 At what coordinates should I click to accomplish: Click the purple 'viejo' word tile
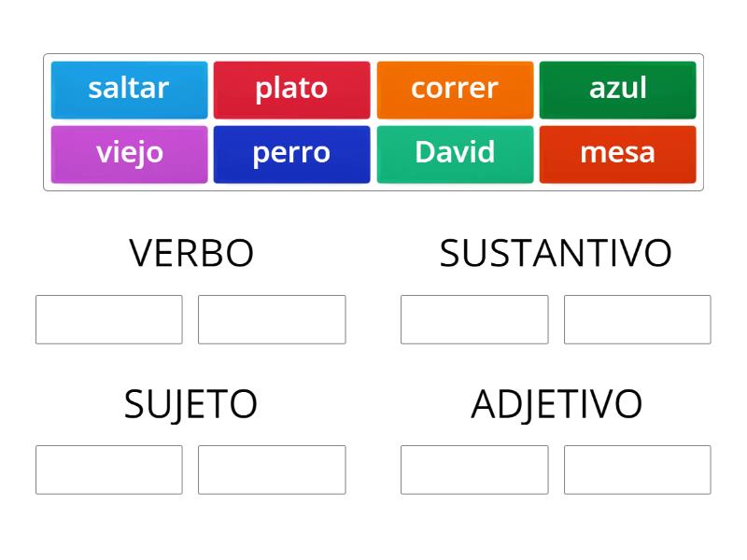[x=129, y=152]
